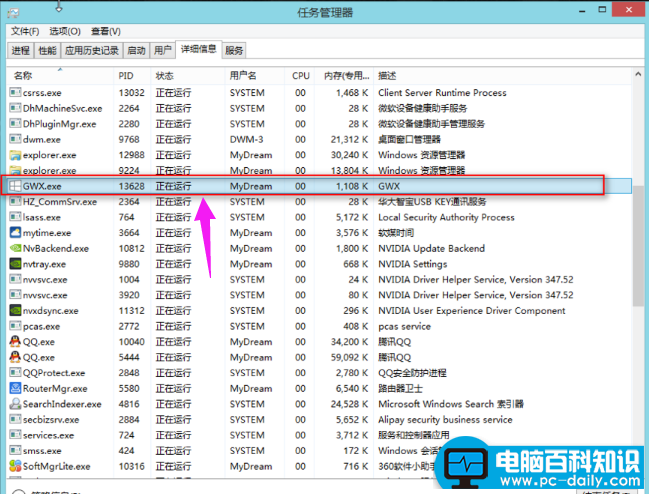Click the secbizsrv.exe process icon

point(15,420)
